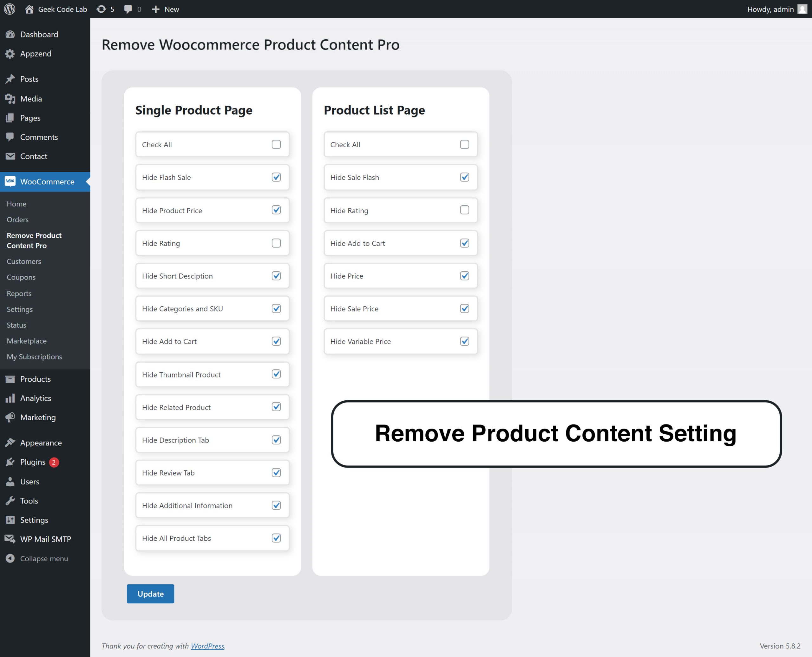Click the Comments speech bubble sidebar icon

(10, 137)
